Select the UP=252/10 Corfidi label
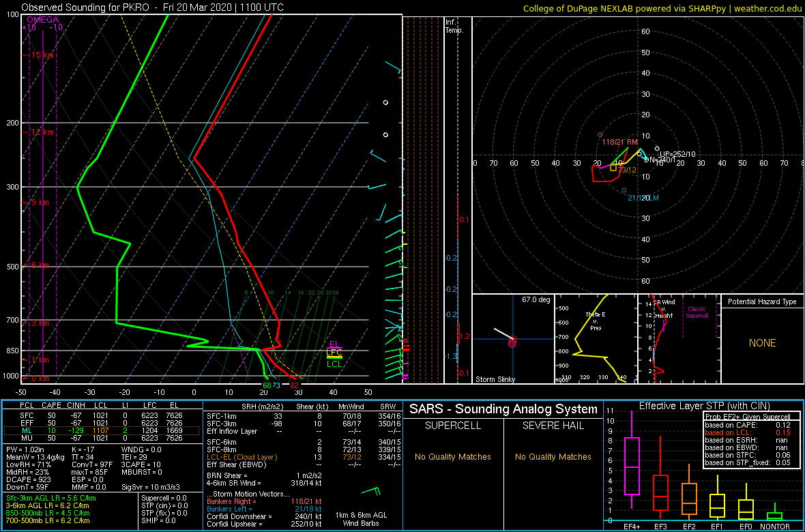 [x=677, y=154]
